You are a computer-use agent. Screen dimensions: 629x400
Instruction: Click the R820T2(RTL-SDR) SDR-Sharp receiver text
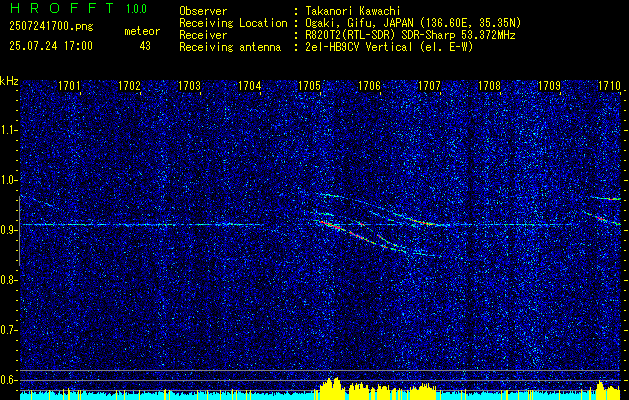click(410, 35)
